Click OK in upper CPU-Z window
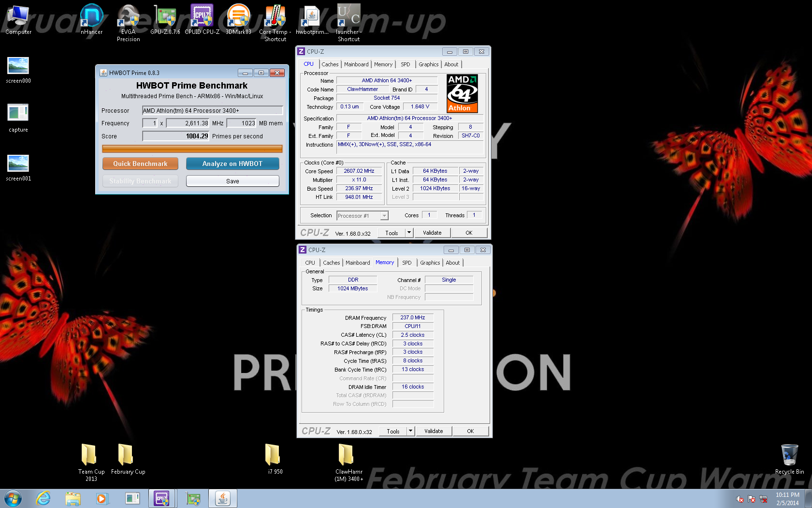This screenshot has height=508, width=812. [x=469, y=233]
